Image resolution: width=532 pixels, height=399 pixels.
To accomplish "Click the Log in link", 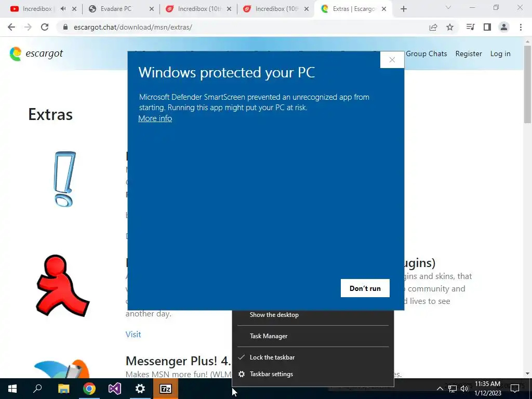I will (x=500, y=54).
